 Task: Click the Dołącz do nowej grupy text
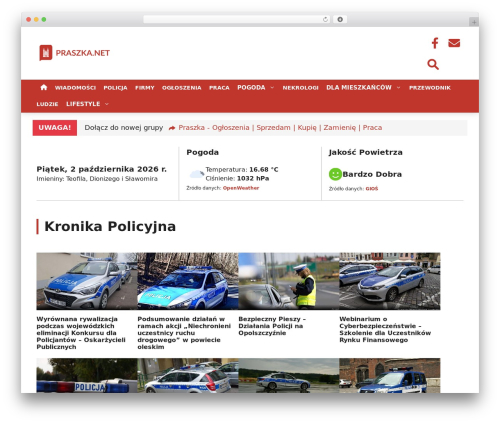point(124,128)
